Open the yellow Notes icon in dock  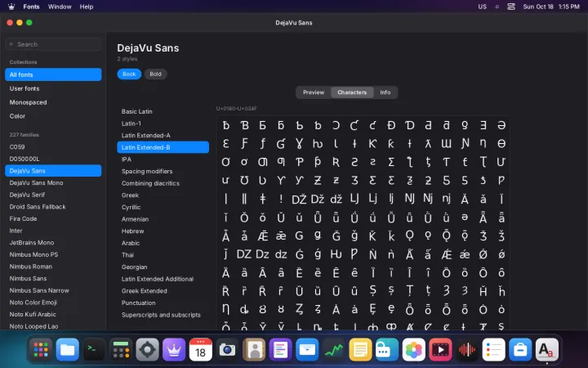[360, 350]
